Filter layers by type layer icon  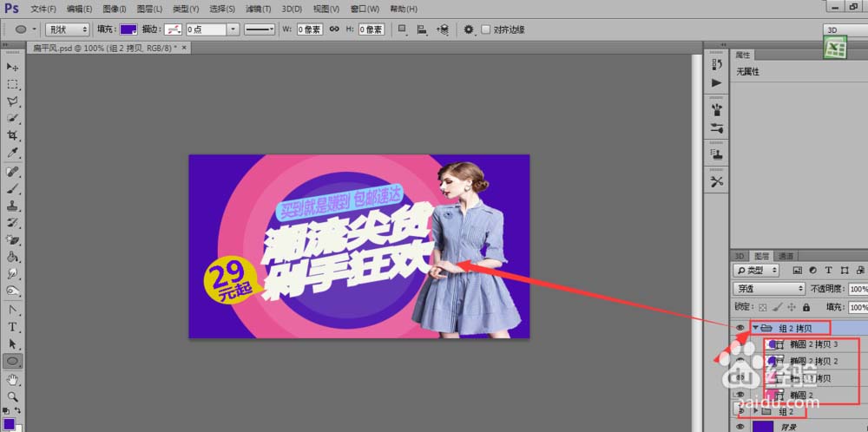tap(829, 271)
